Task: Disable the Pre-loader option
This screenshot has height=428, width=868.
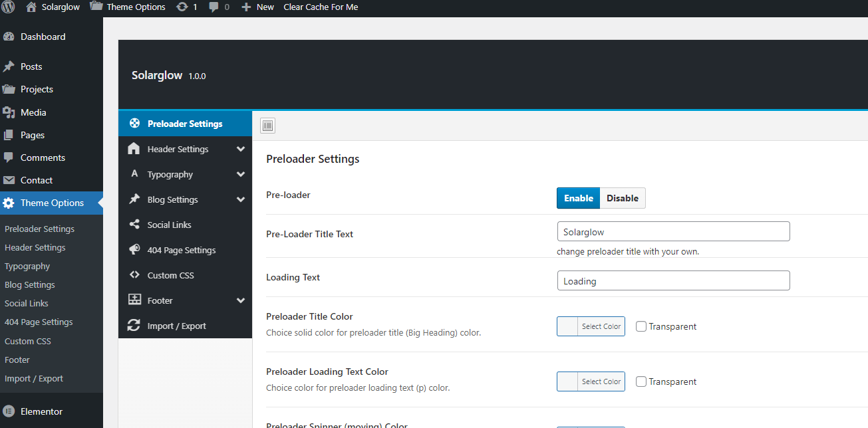Action: click(x=623, y=198)
